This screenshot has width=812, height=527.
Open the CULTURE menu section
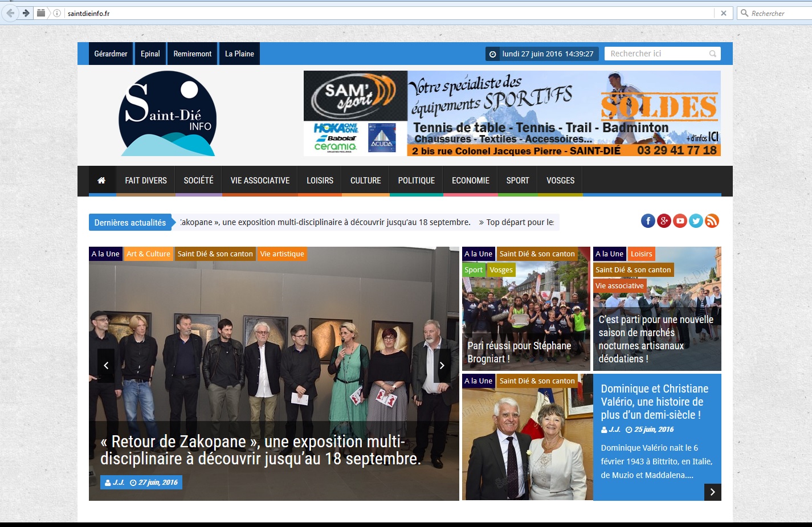click(365, 181)
